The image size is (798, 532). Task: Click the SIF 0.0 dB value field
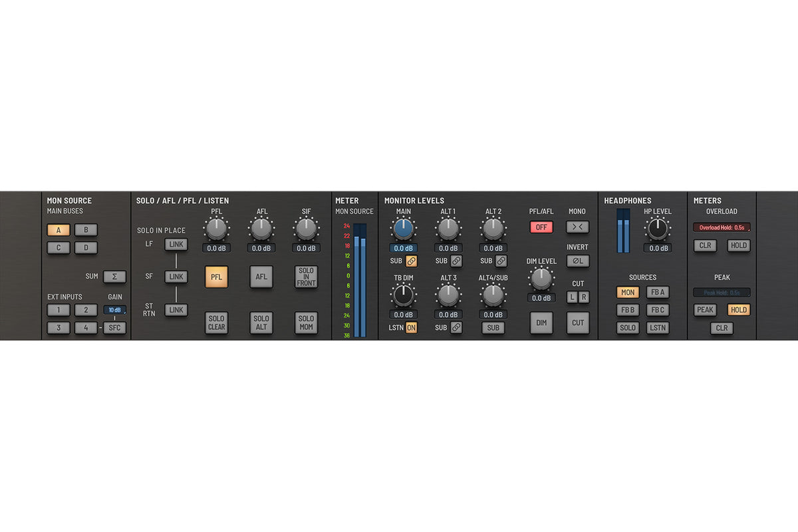306,248
